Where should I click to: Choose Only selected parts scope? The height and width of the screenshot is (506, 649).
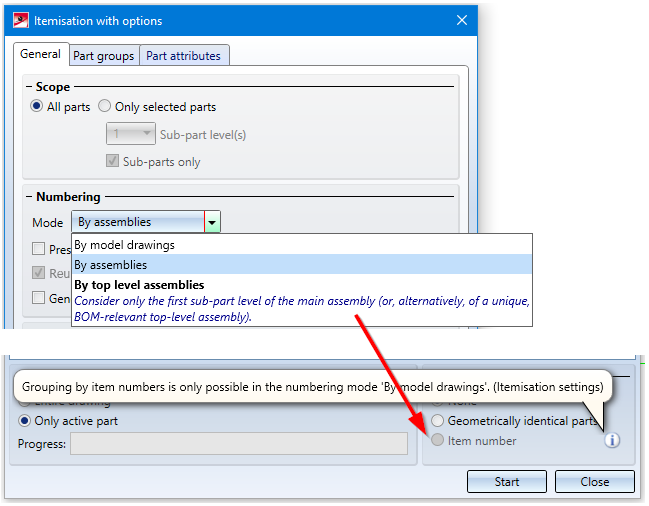click(104, 106)
